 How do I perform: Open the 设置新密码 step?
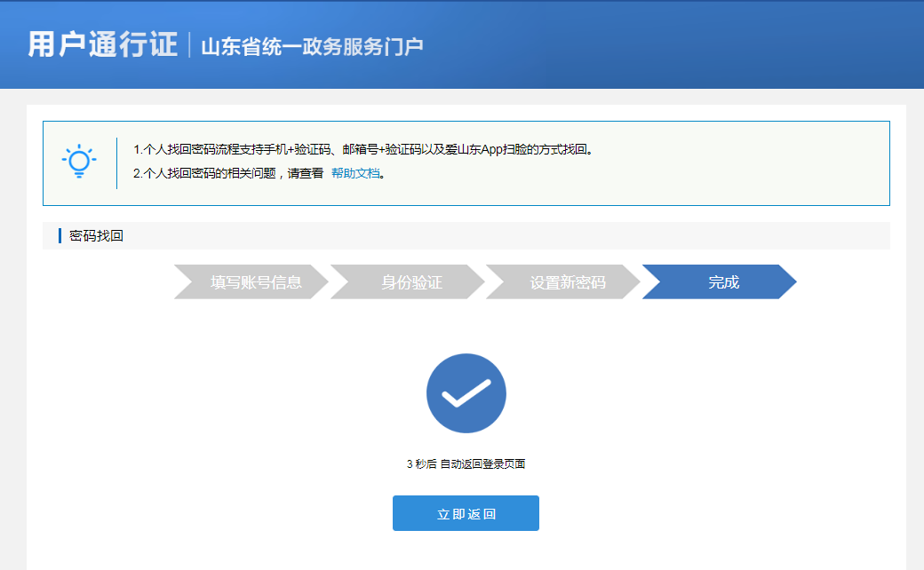click(x=565, y=281)
